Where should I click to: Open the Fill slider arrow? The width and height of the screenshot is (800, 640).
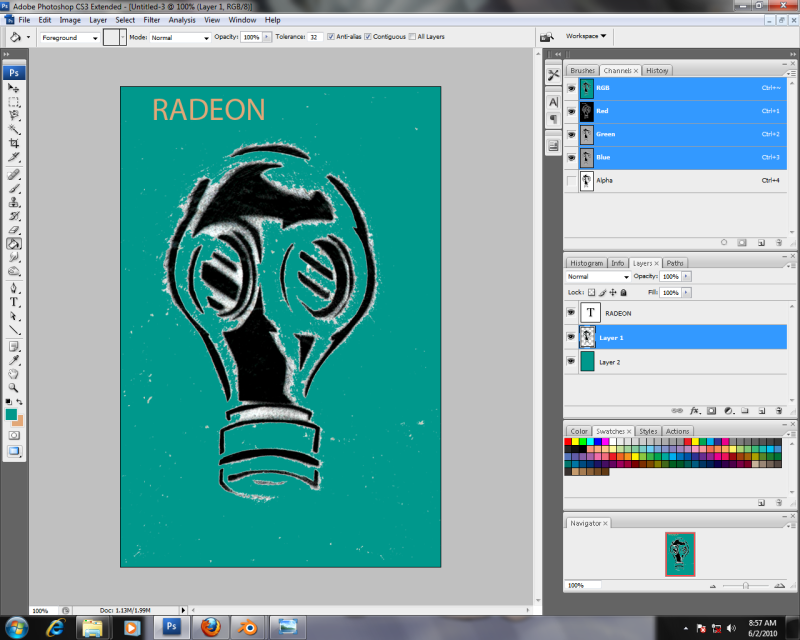(x=686, y=293)
